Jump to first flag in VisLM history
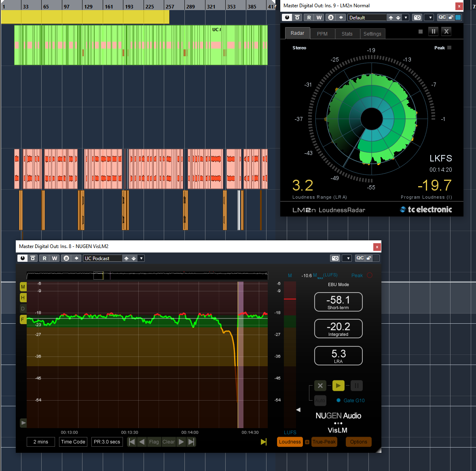 pos(132,442)
